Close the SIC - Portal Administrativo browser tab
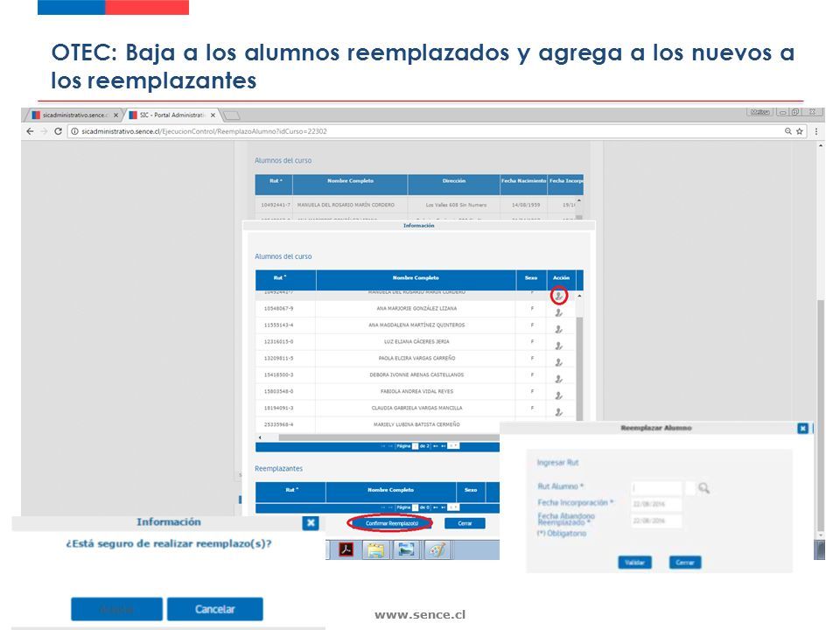Screen dimensions: 840x630 tap(213, 115)
